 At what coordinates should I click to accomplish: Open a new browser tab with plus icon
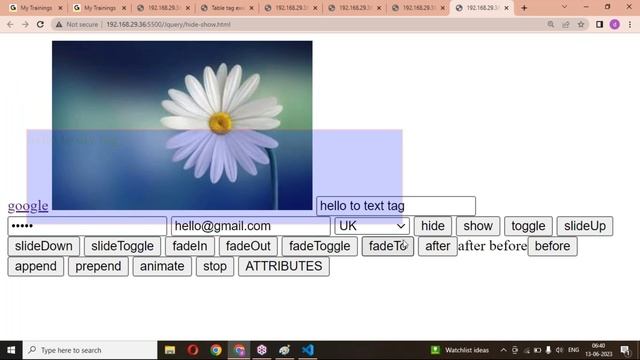click(x=524, y=8)
